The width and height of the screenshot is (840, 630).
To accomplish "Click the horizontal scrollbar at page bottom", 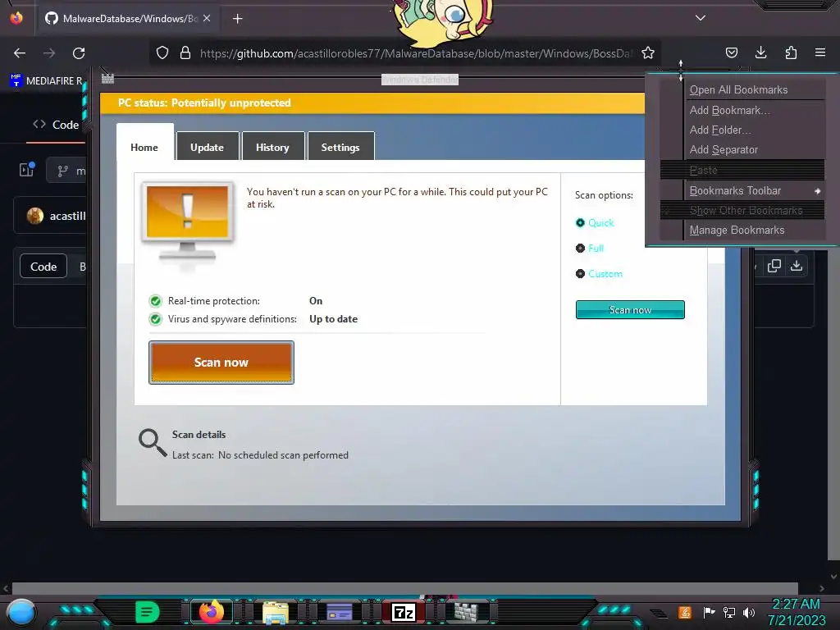I will click(405, 588).
